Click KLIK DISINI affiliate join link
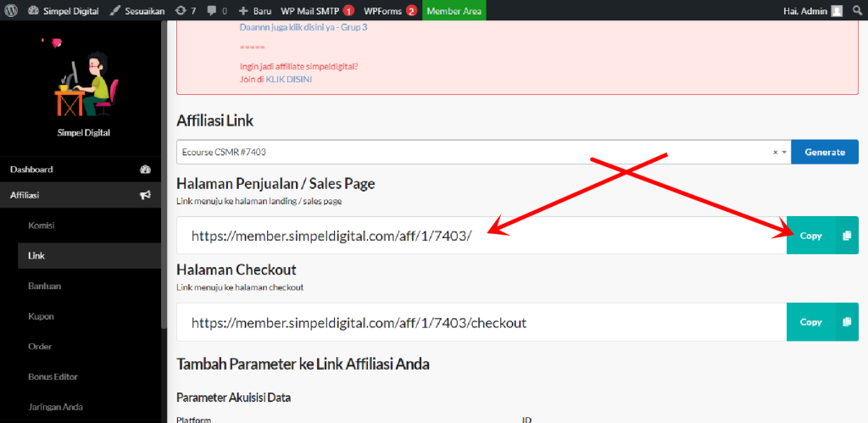This screenshot has width=868, height=423. [x=289, y=79]
